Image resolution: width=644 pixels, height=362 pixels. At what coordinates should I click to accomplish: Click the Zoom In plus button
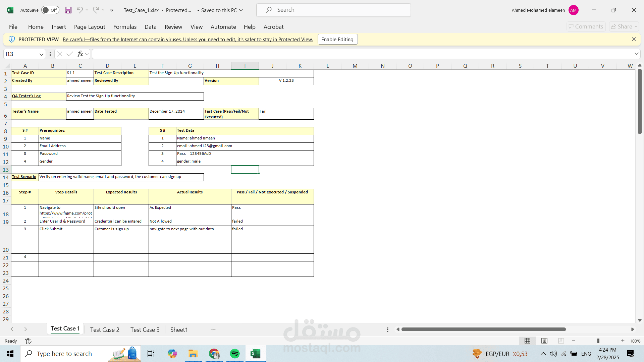(623, 341)
